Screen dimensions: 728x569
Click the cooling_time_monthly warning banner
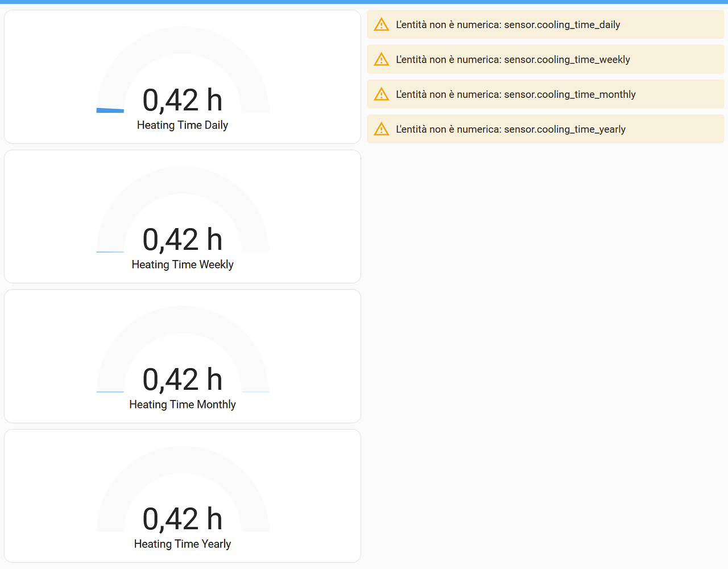515,94
